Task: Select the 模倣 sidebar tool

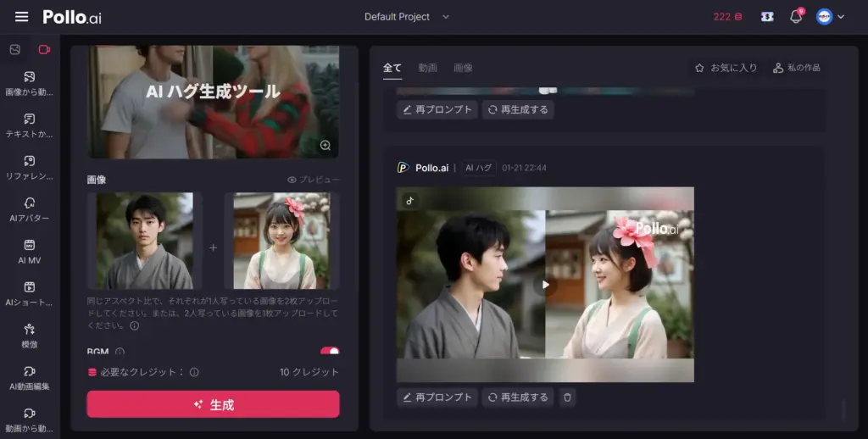Action: coord(30,334)
